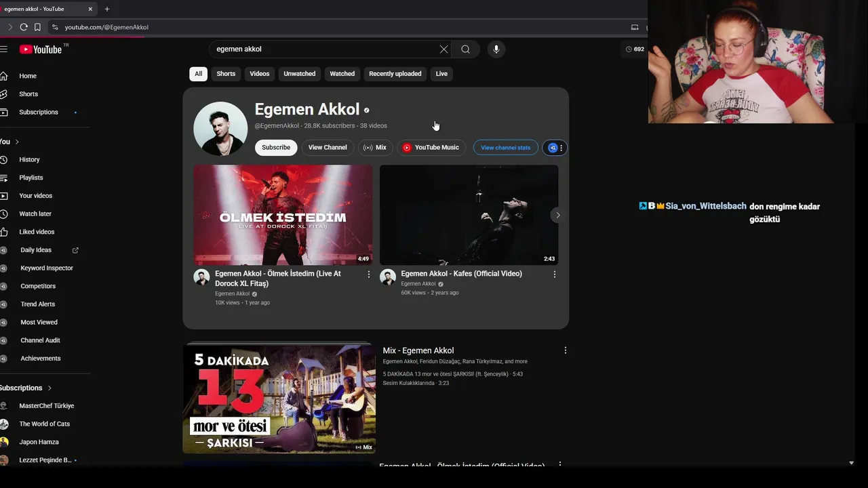
Task: Open Achievements tool
Action: pyautogui.click(x=41, y=359)
